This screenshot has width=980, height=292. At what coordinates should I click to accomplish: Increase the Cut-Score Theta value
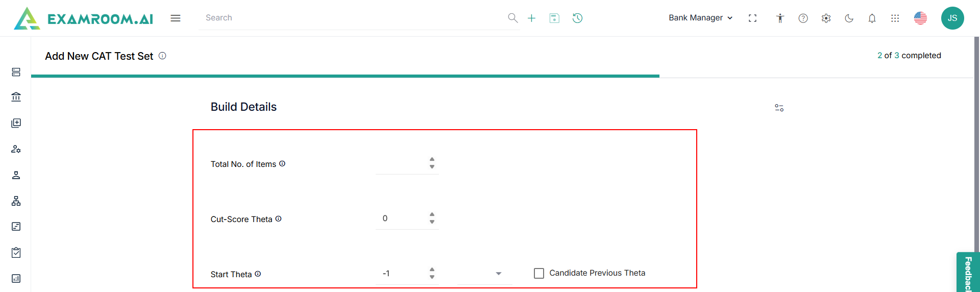432,214
